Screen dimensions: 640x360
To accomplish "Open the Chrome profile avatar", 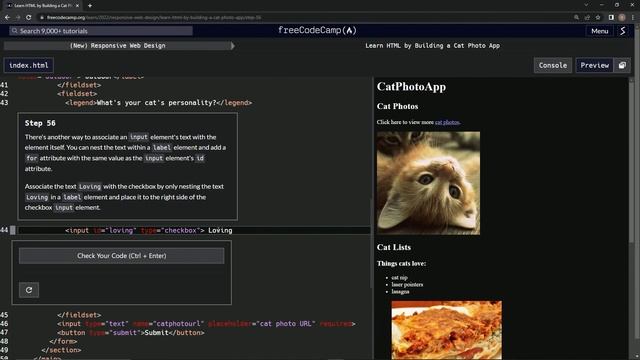I will tap(622, 18).
